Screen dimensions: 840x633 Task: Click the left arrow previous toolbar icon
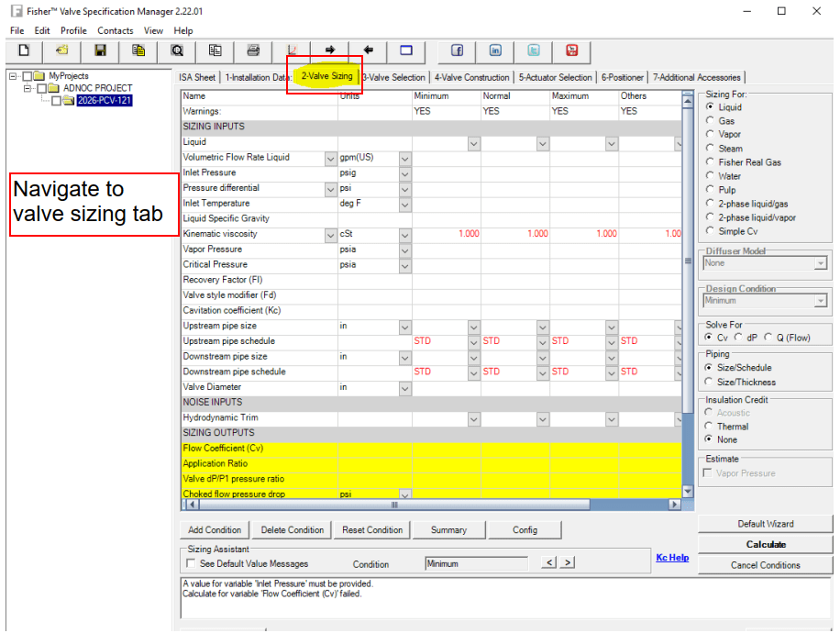pos(369,50)
